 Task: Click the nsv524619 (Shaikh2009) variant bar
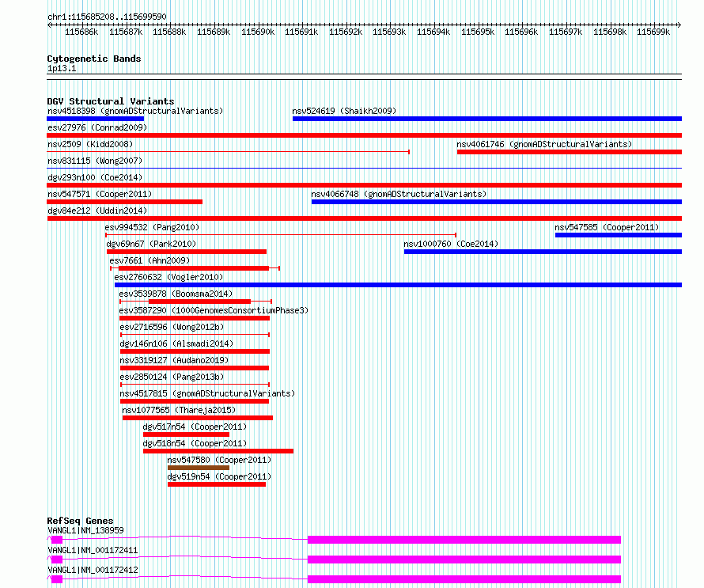click(x=487, y=119)
